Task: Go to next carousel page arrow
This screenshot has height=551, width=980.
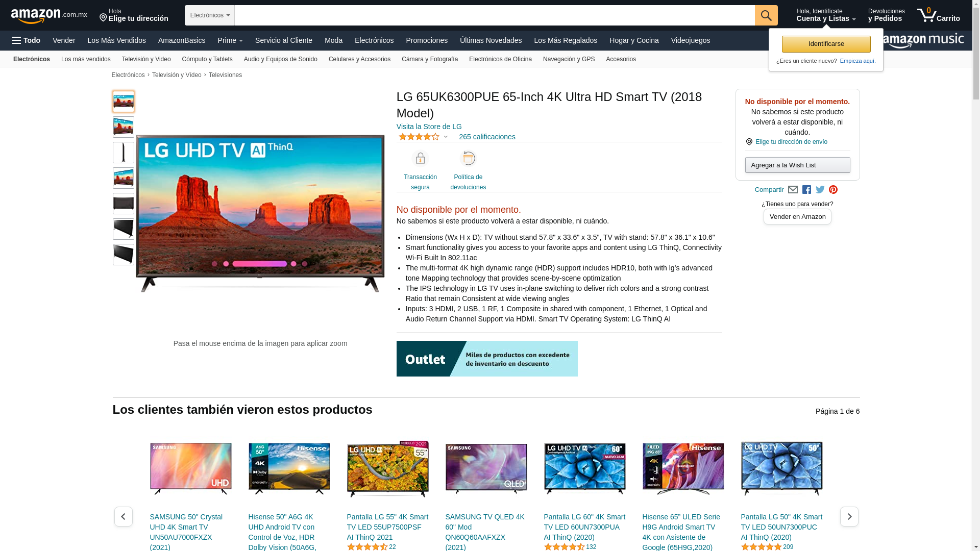Action: 849,516
